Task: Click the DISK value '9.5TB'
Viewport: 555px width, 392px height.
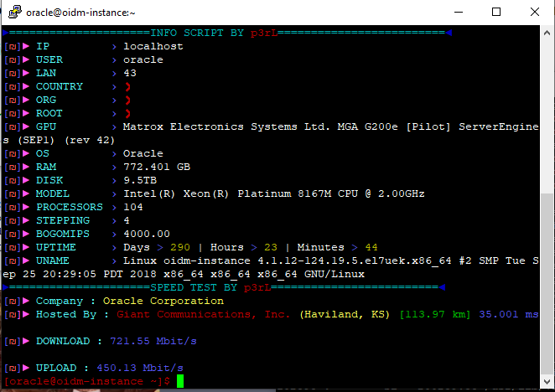Action: click(x=140, y=180)
